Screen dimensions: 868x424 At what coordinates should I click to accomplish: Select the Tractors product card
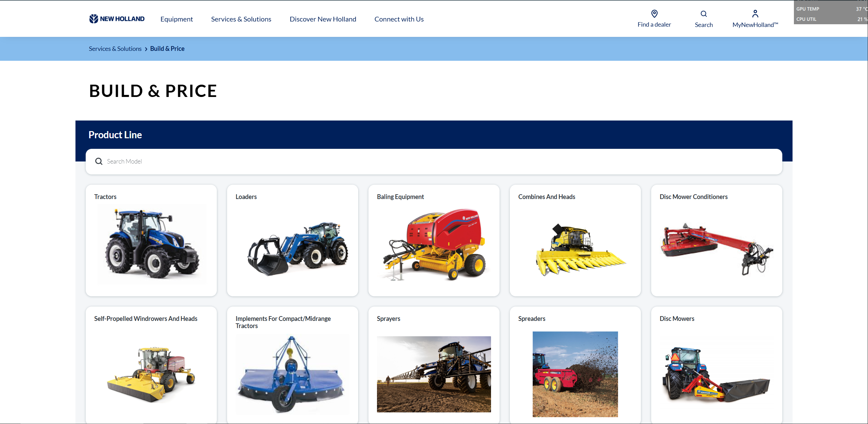(x=151, y=240)
